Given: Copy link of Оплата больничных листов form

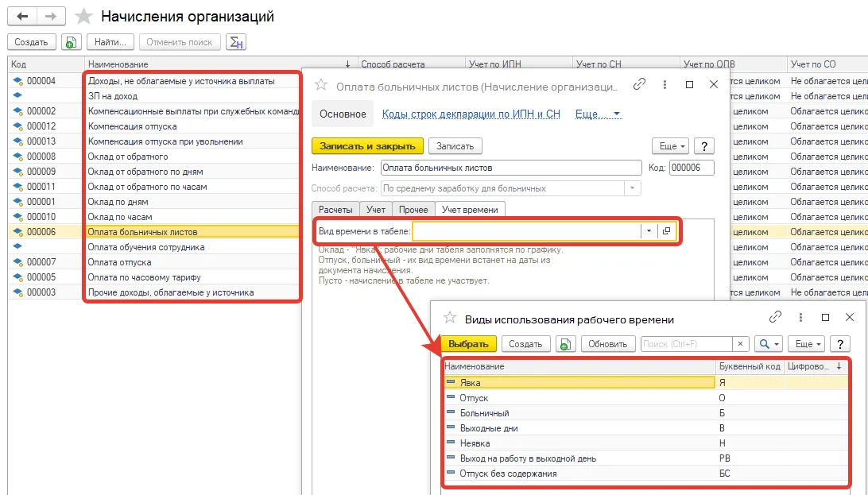Looking at the screenshot, I should (x=639, y=84).
